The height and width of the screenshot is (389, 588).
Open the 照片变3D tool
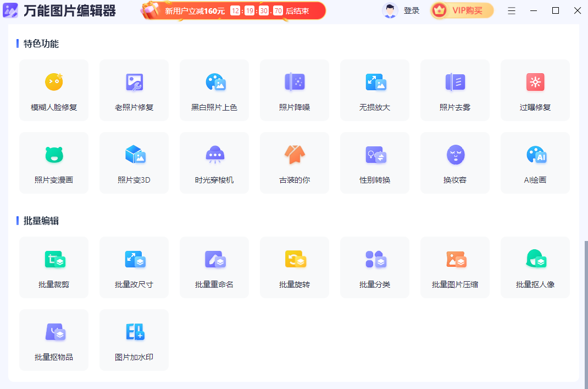134,162
